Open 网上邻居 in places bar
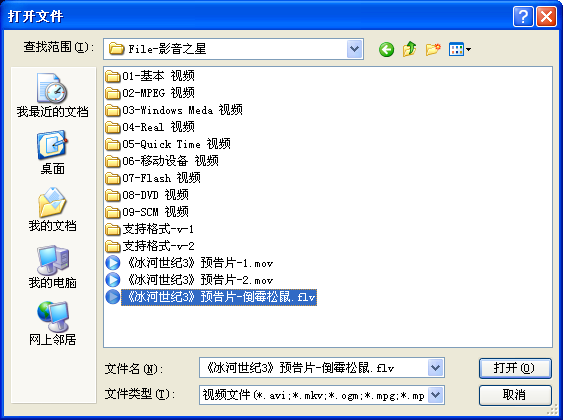 pos(52,323)
